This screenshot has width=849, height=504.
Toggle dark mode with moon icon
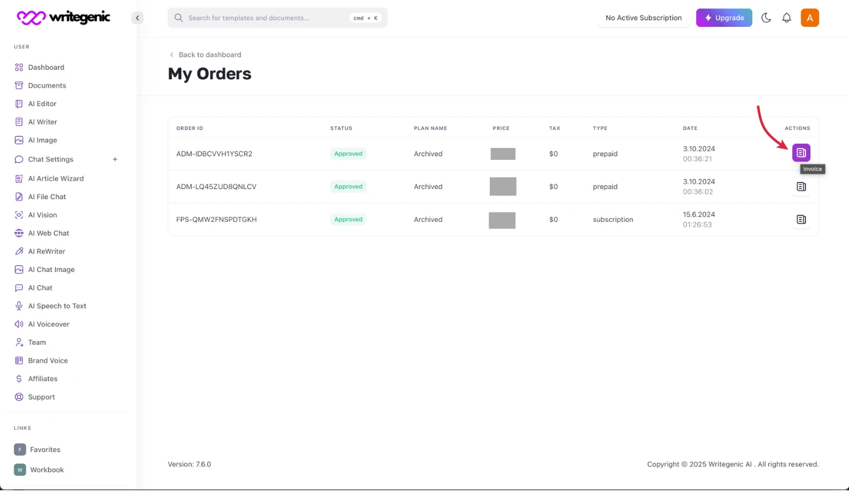766,18
